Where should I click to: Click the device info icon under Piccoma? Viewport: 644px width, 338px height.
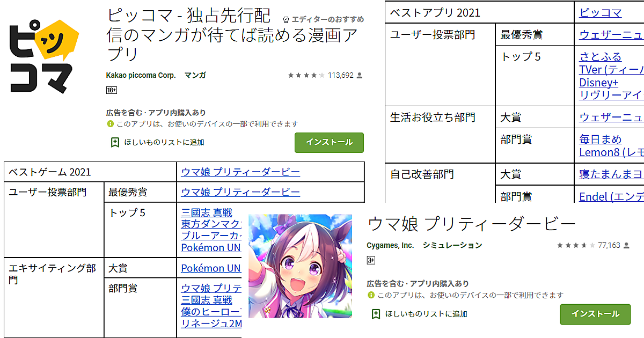(x=110, y=124)
